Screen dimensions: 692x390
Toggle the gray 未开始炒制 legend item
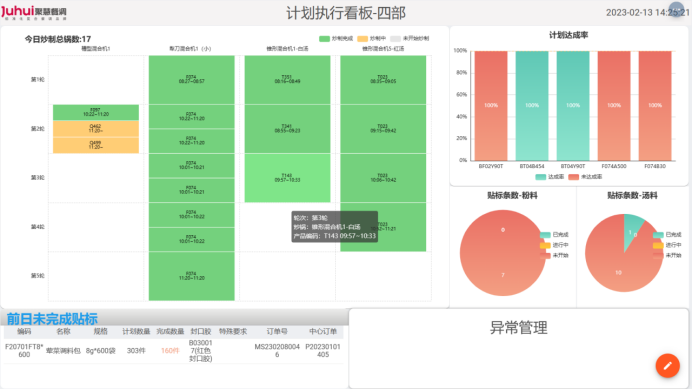[410, 39]
